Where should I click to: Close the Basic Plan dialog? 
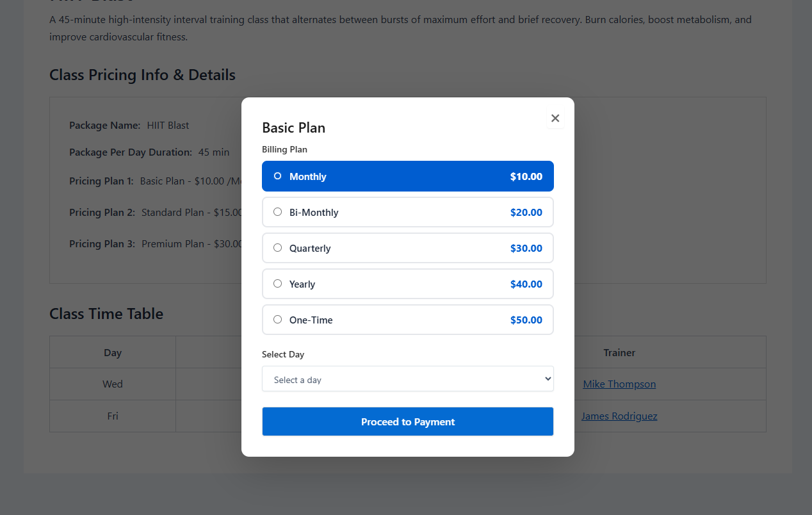pos(555,119)
